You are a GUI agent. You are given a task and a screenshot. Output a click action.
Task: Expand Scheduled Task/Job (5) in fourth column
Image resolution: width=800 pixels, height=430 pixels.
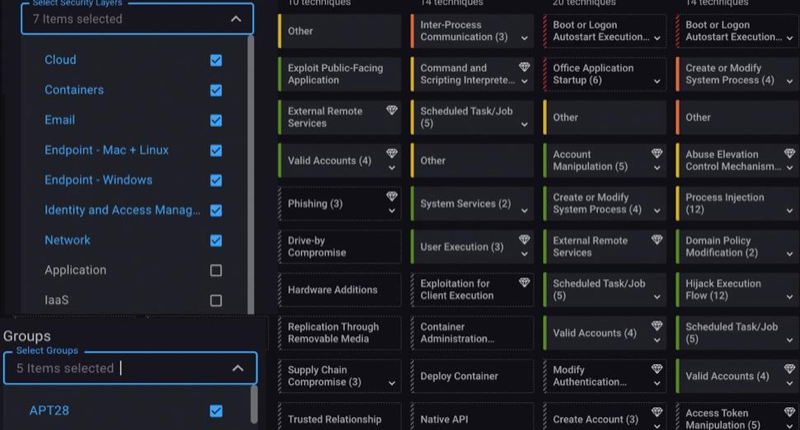[x=789, y=340]
